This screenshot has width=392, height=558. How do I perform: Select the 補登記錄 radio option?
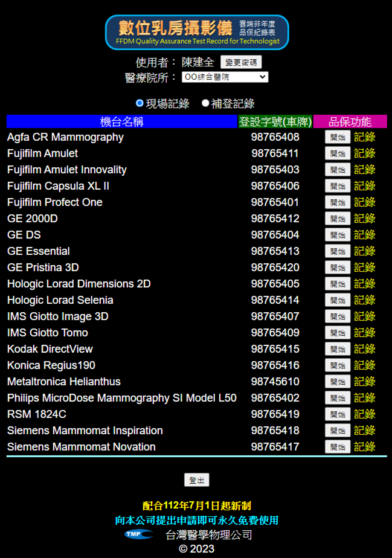tap(205, 103)
